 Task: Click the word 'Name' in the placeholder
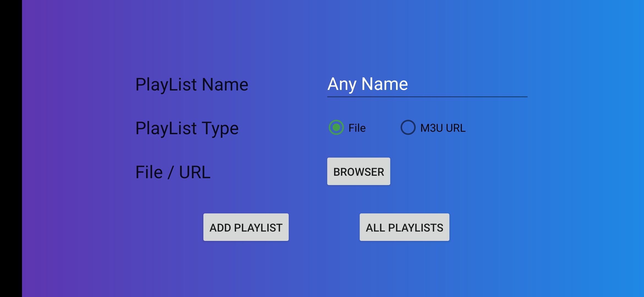[384, 84]
